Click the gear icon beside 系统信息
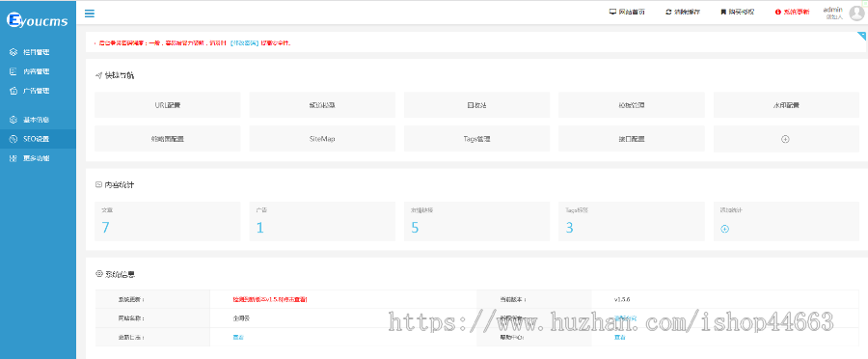Viewport: 868px width, 359px height. click(x=99, y=274)
